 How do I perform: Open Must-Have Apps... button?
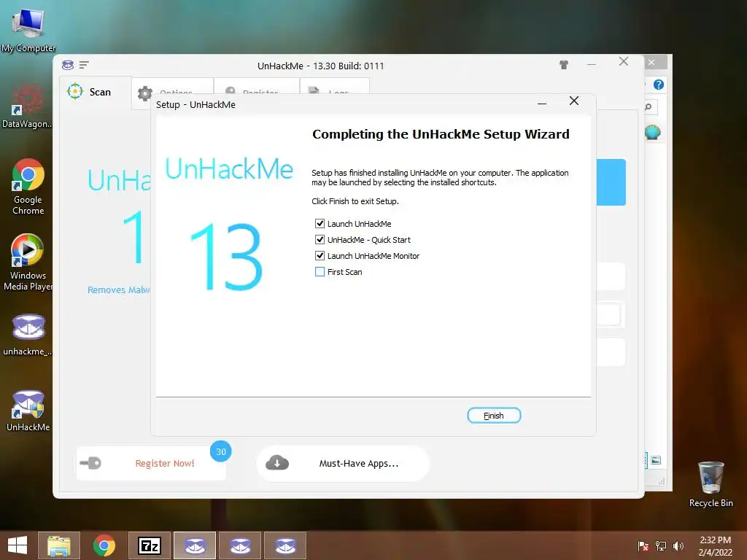[x=343, y=463]
